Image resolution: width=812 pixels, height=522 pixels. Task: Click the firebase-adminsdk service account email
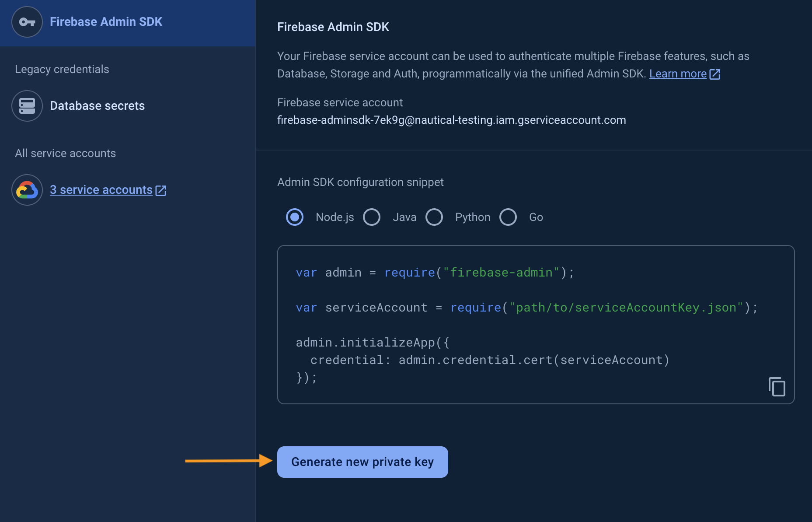tap(451, 120)
